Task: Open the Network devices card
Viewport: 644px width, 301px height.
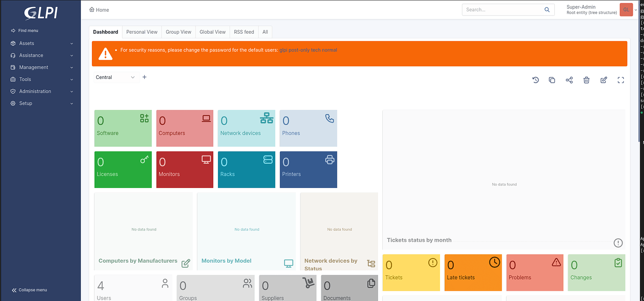Action: tap(246, 128)
